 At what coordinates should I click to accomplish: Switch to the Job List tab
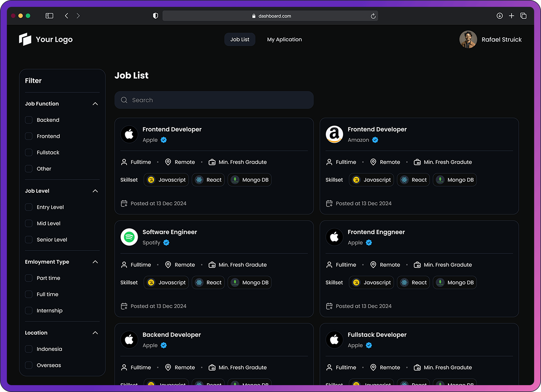coord(240,39)
